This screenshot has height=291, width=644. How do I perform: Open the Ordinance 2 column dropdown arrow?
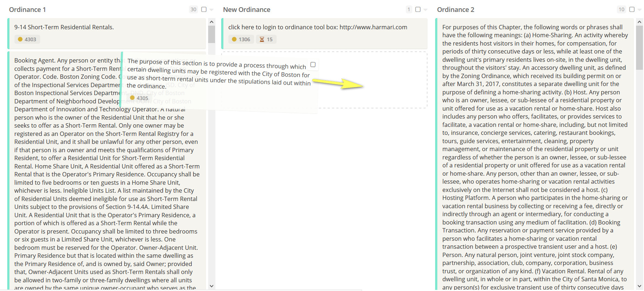pyautogui.click(x=640, y=10)
